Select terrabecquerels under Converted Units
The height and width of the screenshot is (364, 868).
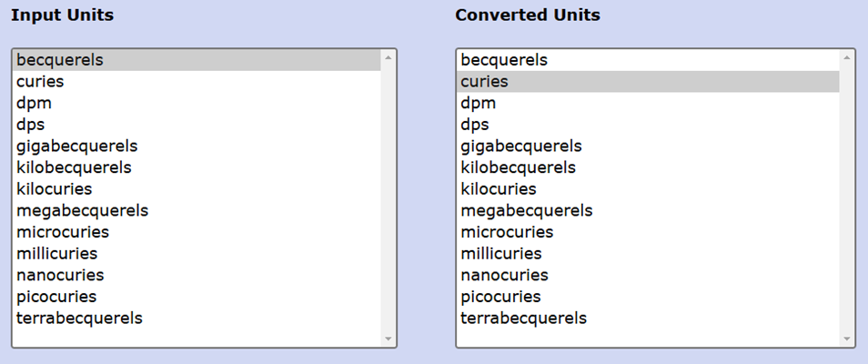coord(523,318)
